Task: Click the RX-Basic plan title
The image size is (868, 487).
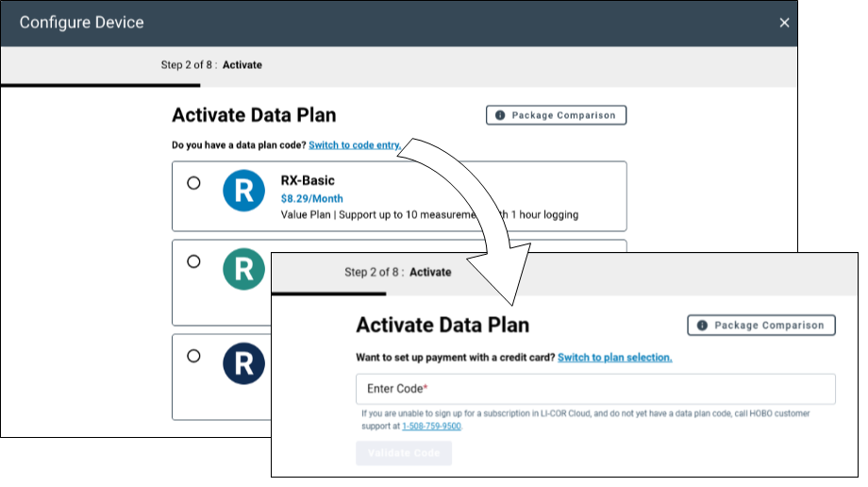Action: tap(308, 179)
